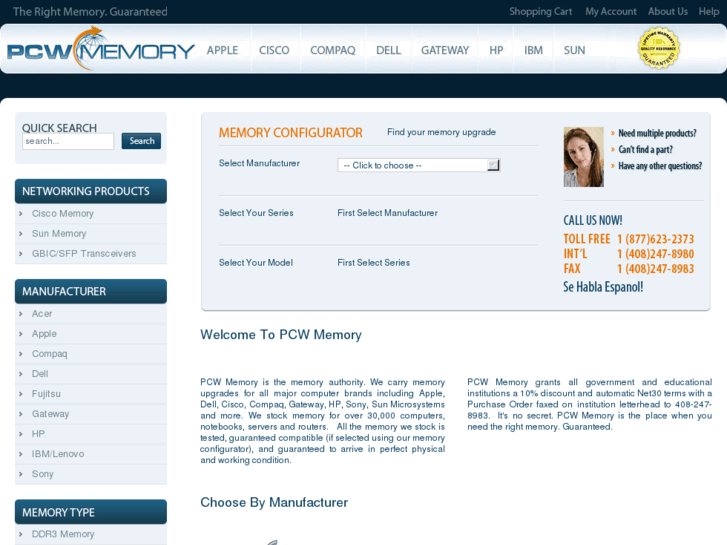Click the First Select Manufacturer text

pos(388,213)
